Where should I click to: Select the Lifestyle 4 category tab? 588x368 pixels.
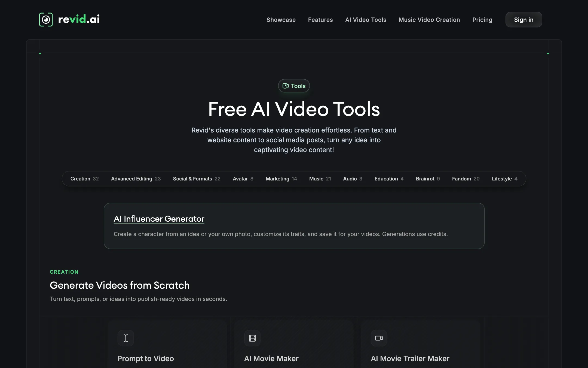(x=504, y=179)
